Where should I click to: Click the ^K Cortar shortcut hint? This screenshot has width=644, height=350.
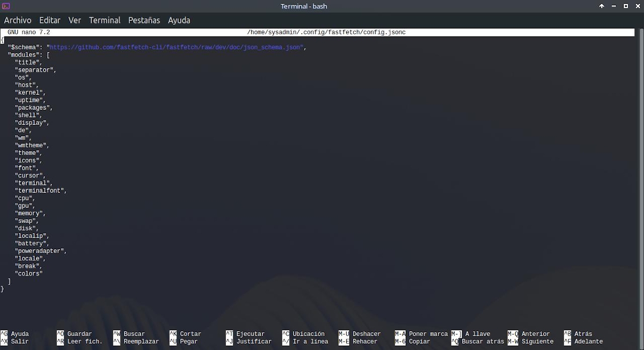tap(186, 334)
